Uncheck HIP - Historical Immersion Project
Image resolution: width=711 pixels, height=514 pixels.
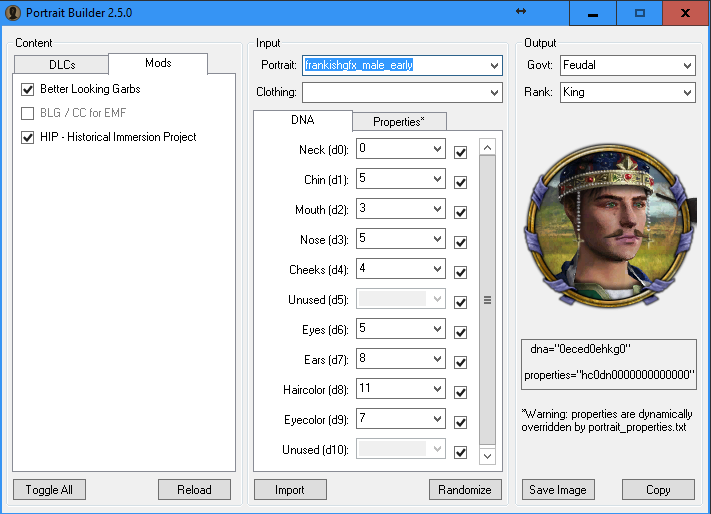tap(28, 137)
